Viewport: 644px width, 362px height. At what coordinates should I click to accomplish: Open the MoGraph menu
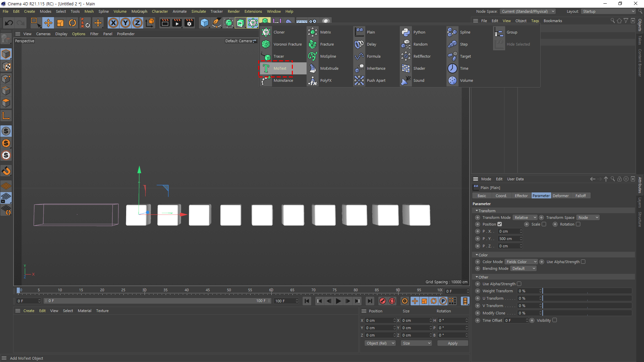click(139, 11)
